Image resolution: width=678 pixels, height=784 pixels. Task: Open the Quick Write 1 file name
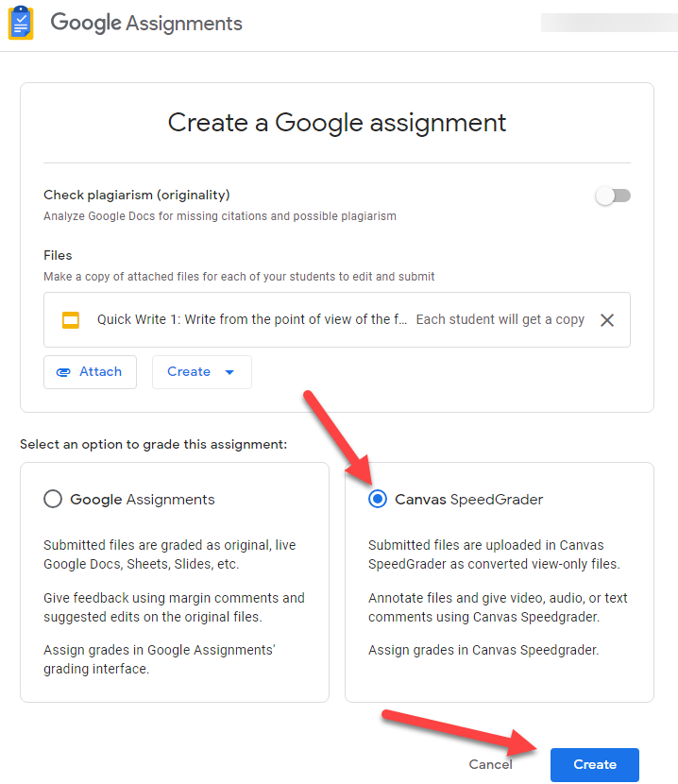click(252, 320)
